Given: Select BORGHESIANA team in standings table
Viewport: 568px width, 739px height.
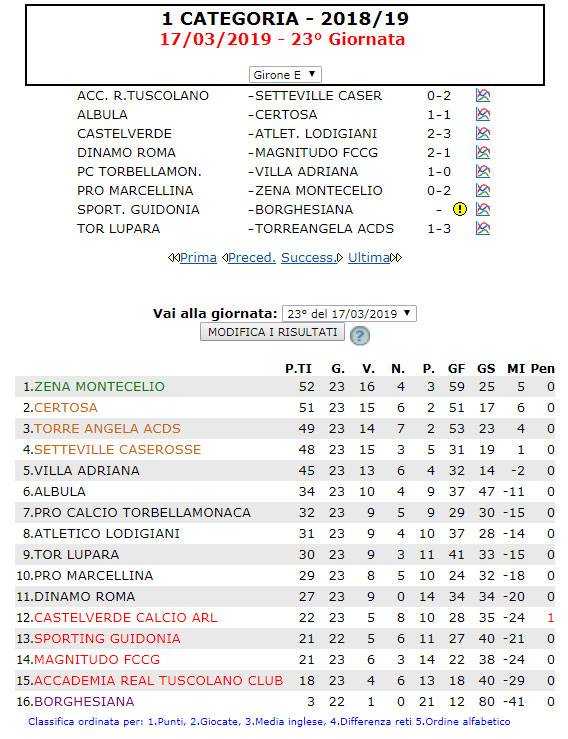Looking at the screenshot, I should tap(84, 702).
